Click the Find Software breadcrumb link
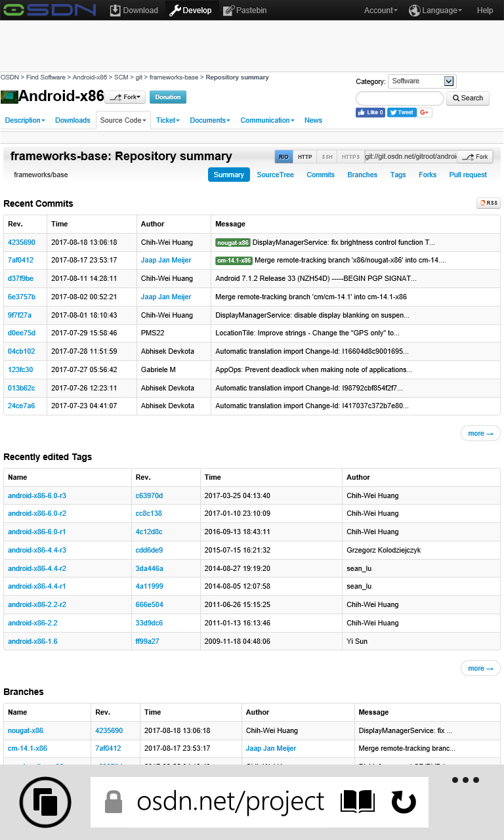The height and width of the screenshot is (840, 504). (x=46, y=77)
